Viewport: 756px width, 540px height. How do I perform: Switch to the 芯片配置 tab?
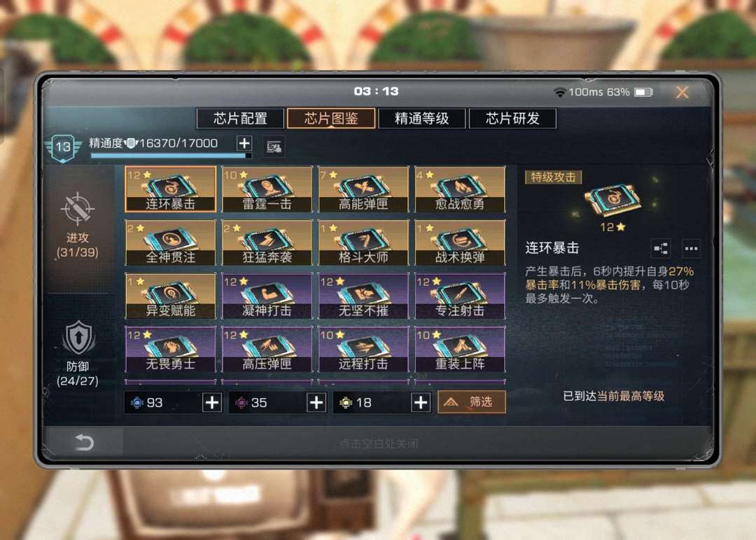(x=240, y=118)
